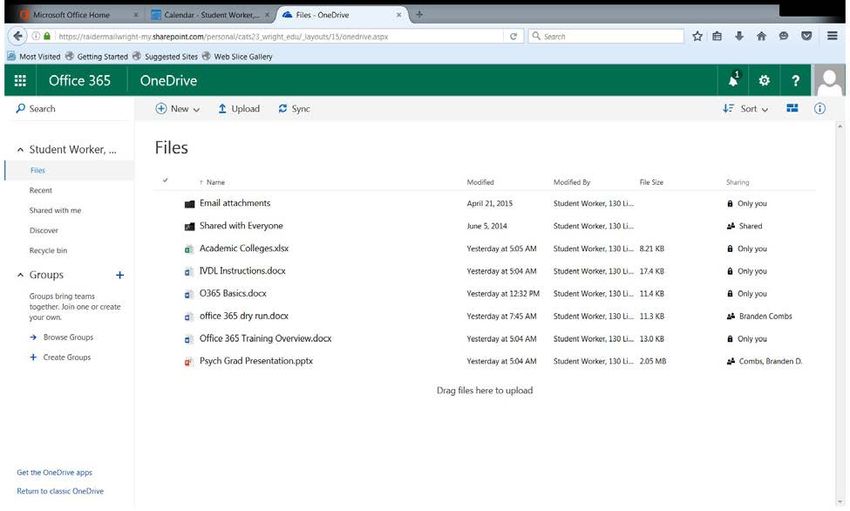This screenshot has width=850, height=511.
Task: Click the Shared with Everyone folder icon
Action: [189, 227]
